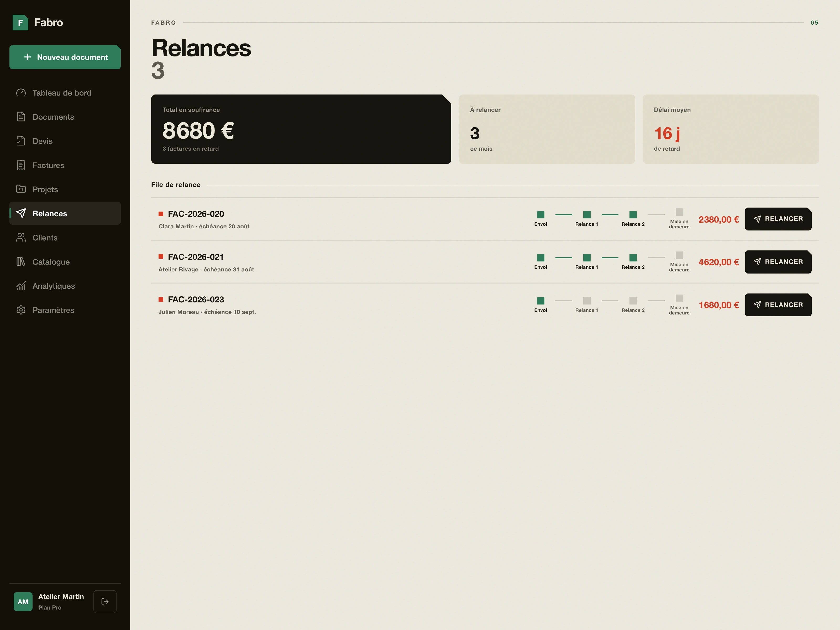Image resolution: width=840 pixels, height=630 pixels.
Task: Click the amount 1680,00 €
Action: pos(718,305)
